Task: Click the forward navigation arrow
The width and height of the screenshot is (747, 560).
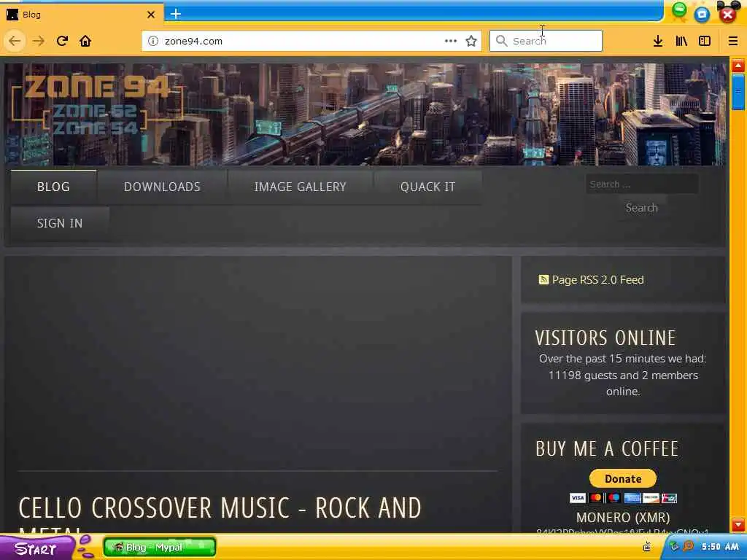Action: [x=39, y=41]
